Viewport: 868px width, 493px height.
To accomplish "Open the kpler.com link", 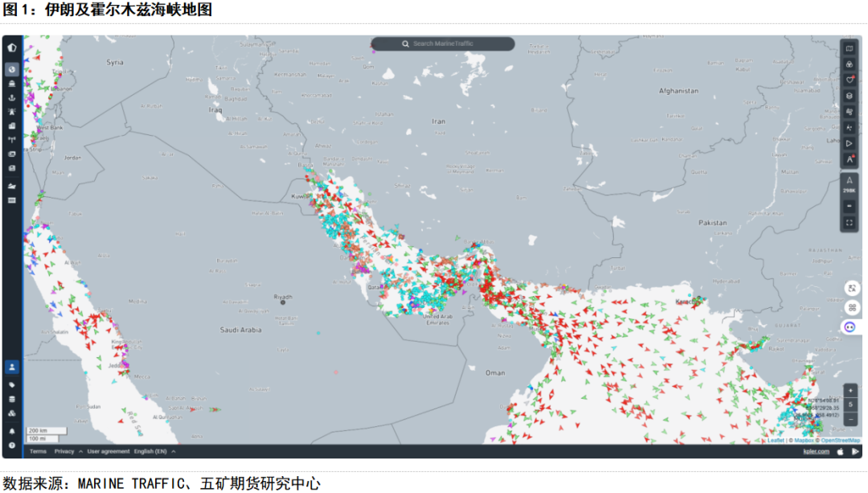I will click(816, 451).
